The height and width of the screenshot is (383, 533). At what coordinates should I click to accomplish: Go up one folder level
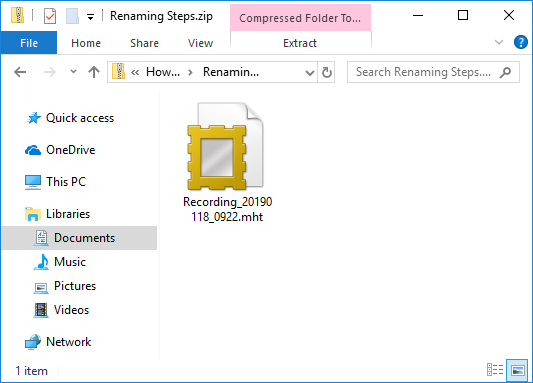click(x=94, y=72)
